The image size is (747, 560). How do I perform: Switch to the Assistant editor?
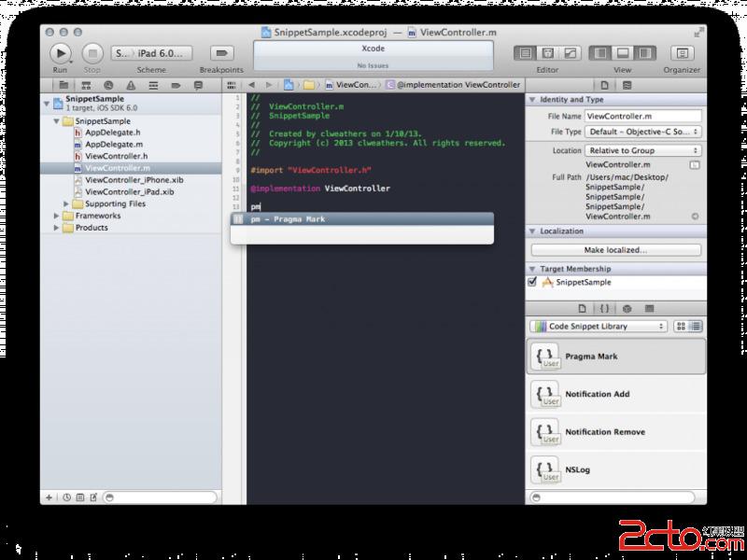point(548,53)
